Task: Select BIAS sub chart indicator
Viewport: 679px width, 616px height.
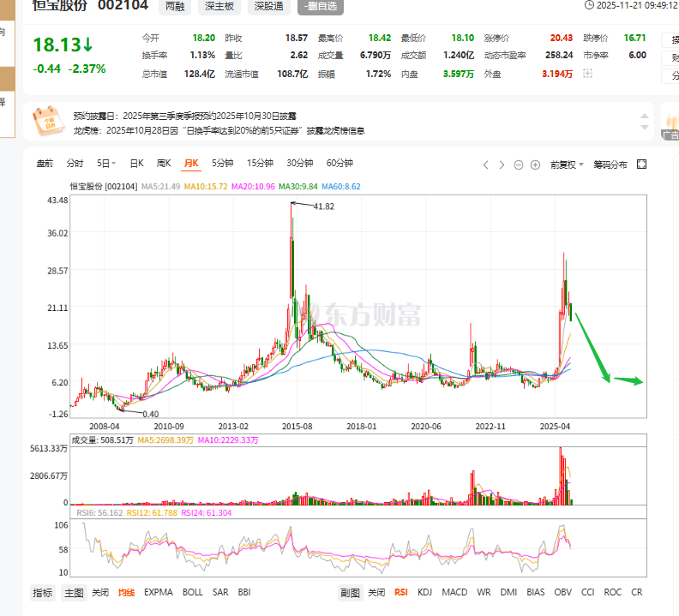Action: click(x=535, y=592)
